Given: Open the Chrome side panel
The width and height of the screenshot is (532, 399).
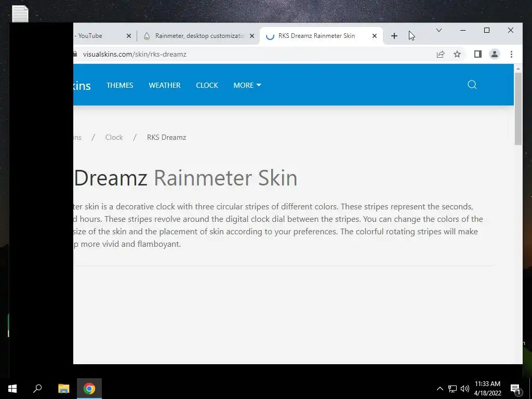Looking at the screenshot, I should pyautogui.click(x=478, y=54).
